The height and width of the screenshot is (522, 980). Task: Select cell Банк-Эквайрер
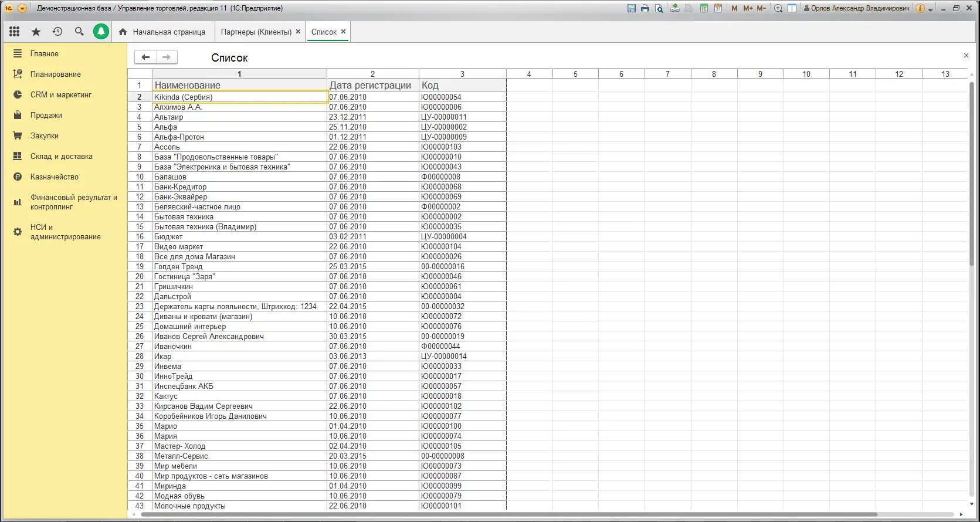point(239,196)
